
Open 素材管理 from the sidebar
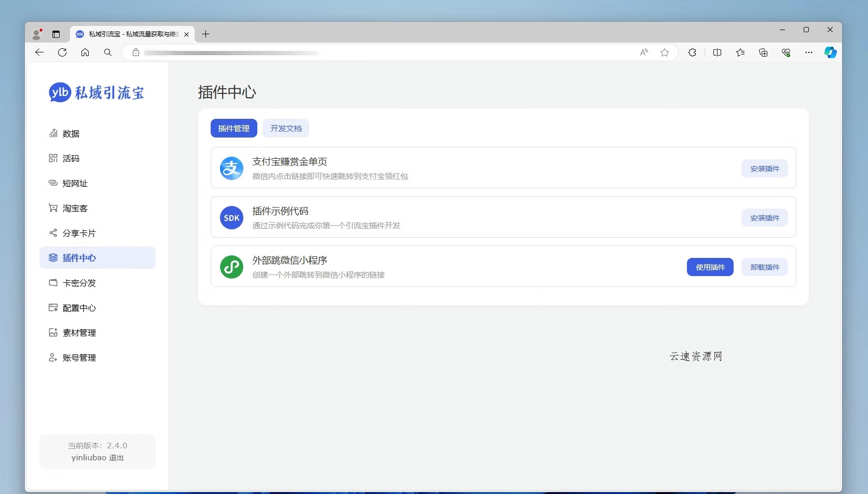(78, 333)
